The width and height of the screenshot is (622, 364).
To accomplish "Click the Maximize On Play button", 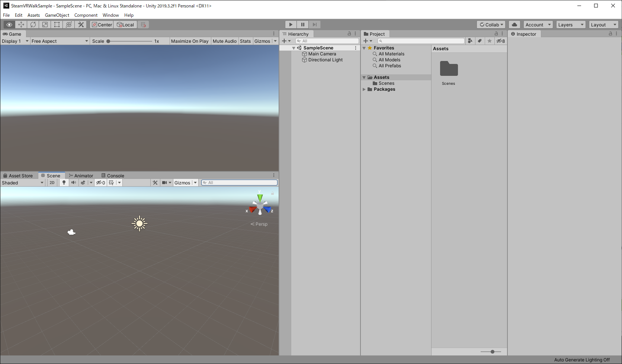I will tap(190, 41).
